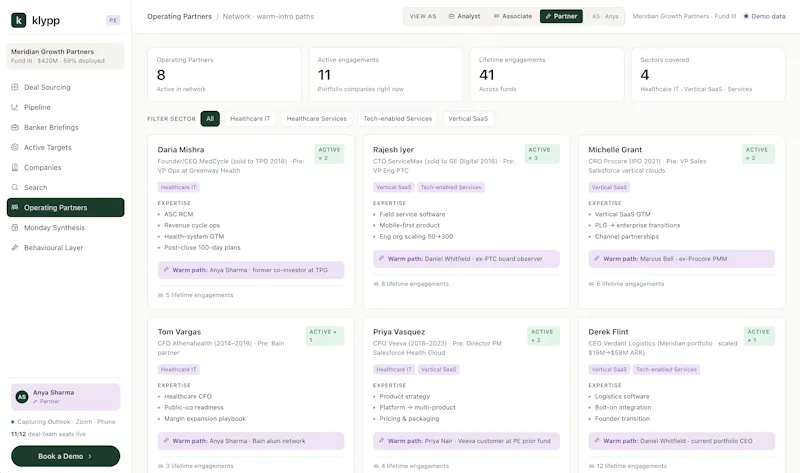The height and width of the screenshot is (473, 800).
Task: Click the klypp logo icon
Action: [x=18, y=20]
